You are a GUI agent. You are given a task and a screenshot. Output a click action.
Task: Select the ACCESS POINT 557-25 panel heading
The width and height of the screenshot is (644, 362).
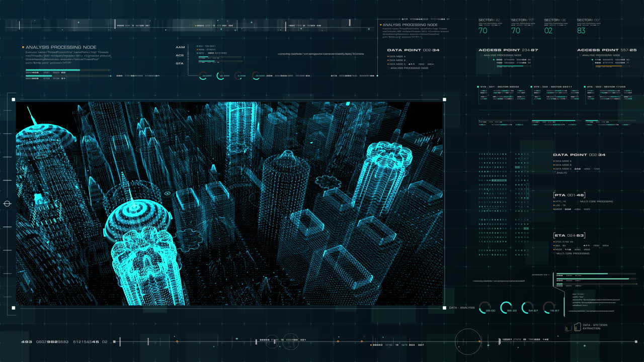coord(607,49)
